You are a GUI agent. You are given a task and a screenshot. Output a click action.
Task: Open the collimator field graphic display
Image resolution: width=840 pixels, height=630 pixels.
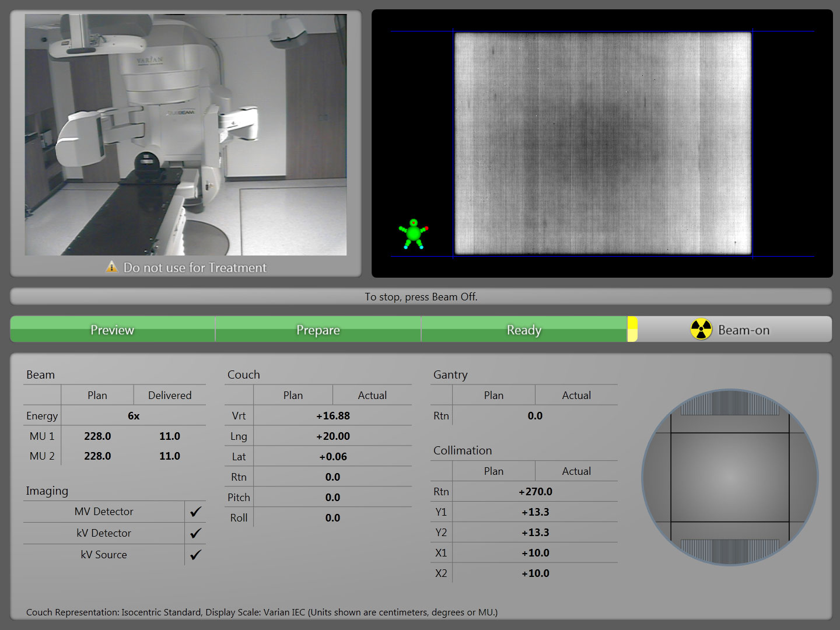pyautogui.click(x=730, y=477)
